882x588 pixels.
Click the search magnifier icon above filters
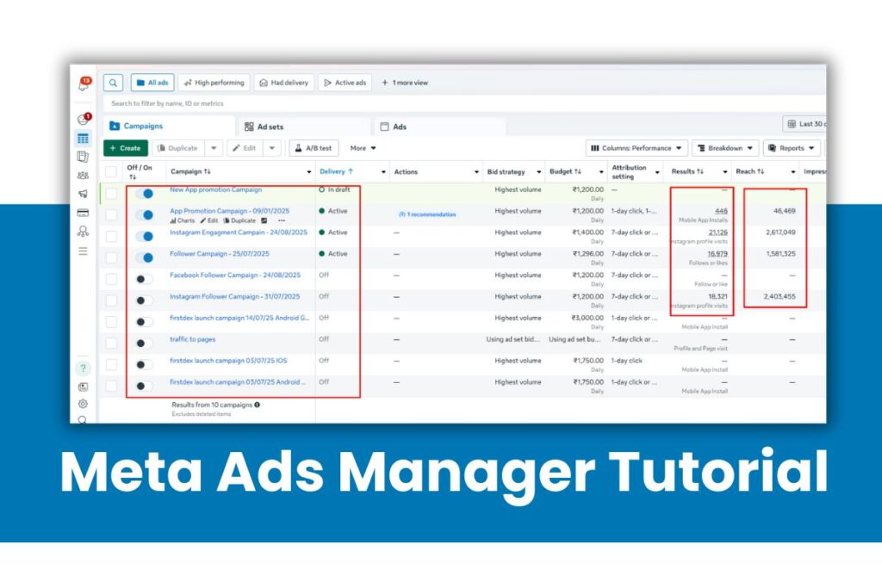coord(113,83)
